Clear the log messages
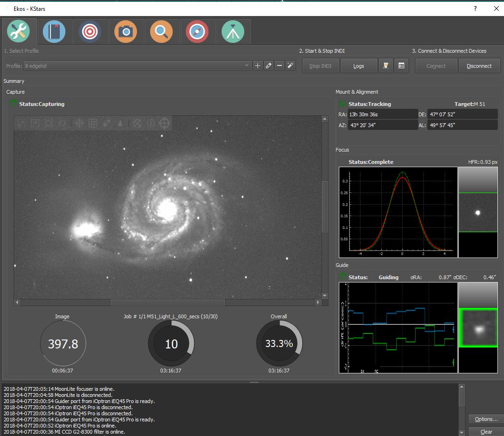This screenshot has width=504, height=436. (486, 432)
